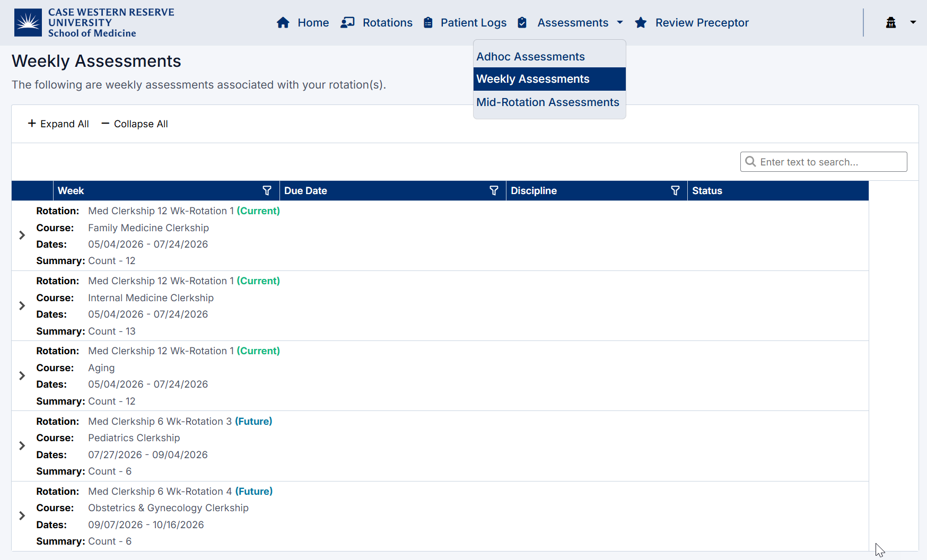Click the Home house icon
The image size is (927, 560).
[283, 23]
